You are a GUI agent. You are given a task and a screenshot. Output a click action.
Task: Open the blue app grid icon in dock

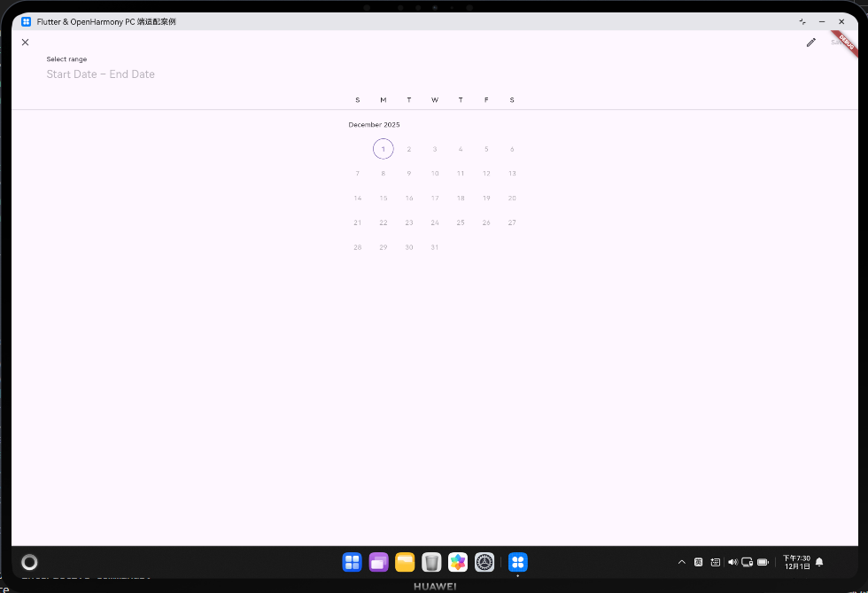[353, 563]
